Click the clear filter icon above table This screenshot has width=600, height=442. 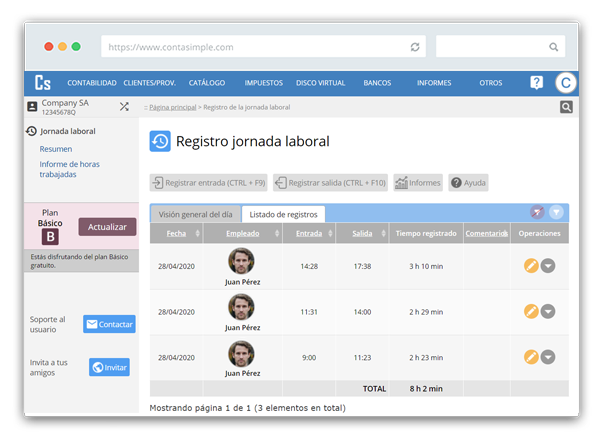(x=537, y=212)
